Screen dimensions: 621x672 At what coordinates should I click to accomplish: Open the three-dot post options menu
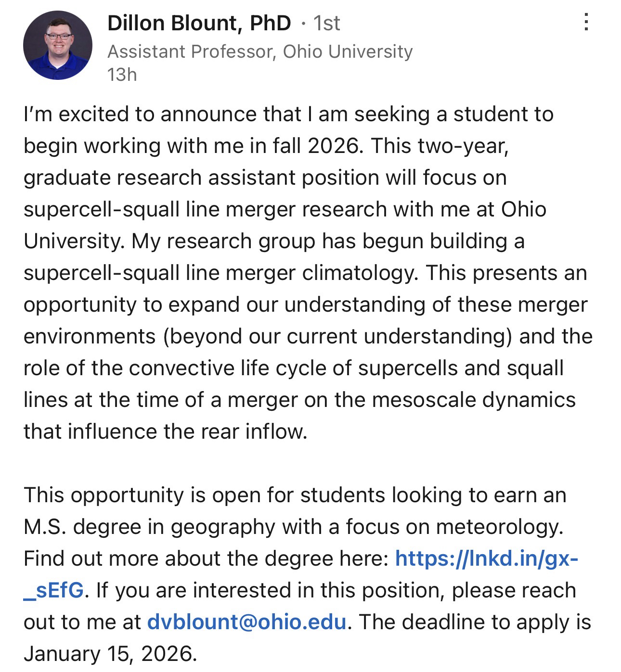click(x=586, y=22)
